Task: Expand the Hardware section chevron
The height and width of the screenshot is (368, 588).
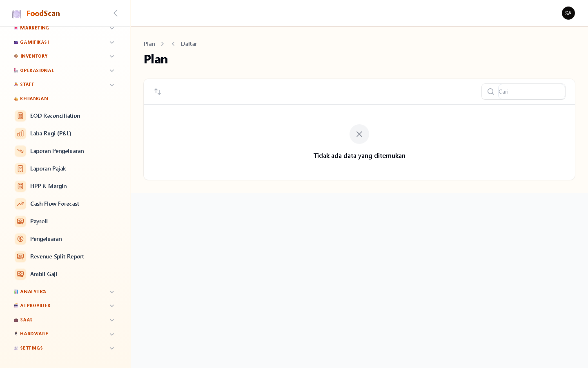Action: click(112, 334)
